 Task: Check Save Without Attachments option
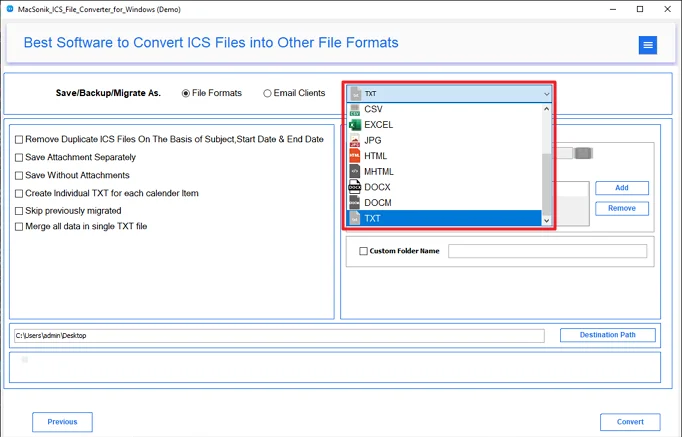pyautogui.click(x=19, y=176)
